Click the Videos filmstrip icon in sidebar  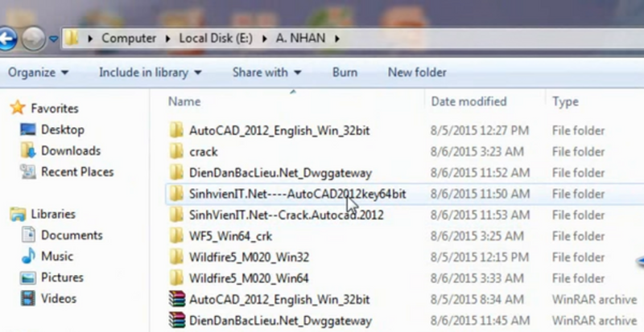coord(28,298)
